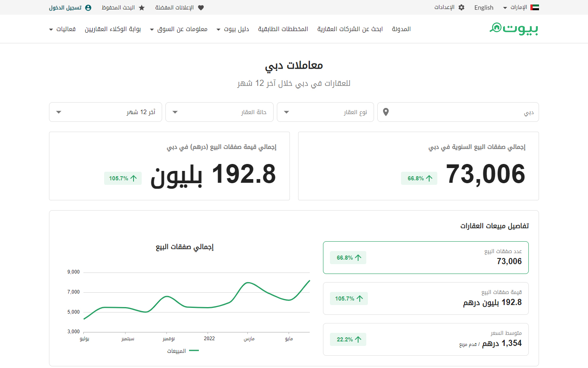Click the login user profile icon
Viewport: 588px width, 368px height.
coord(88,7)
